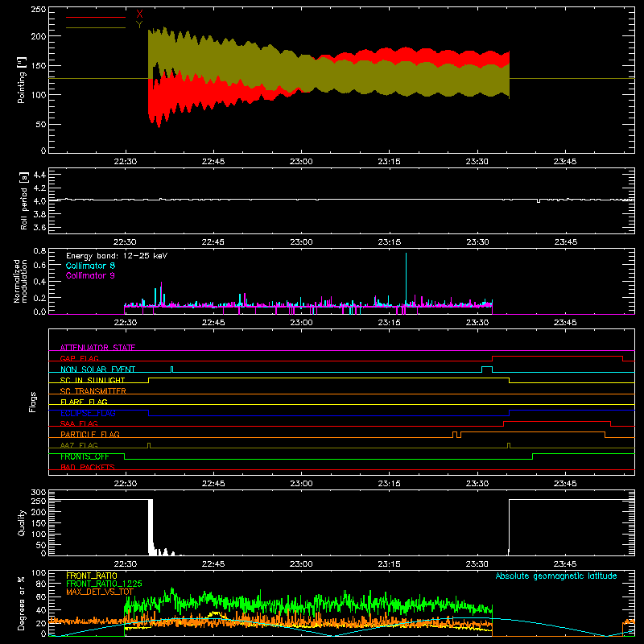
Task: Click the Collimator 8 legend entry
Action: click(x=90, y=266)
